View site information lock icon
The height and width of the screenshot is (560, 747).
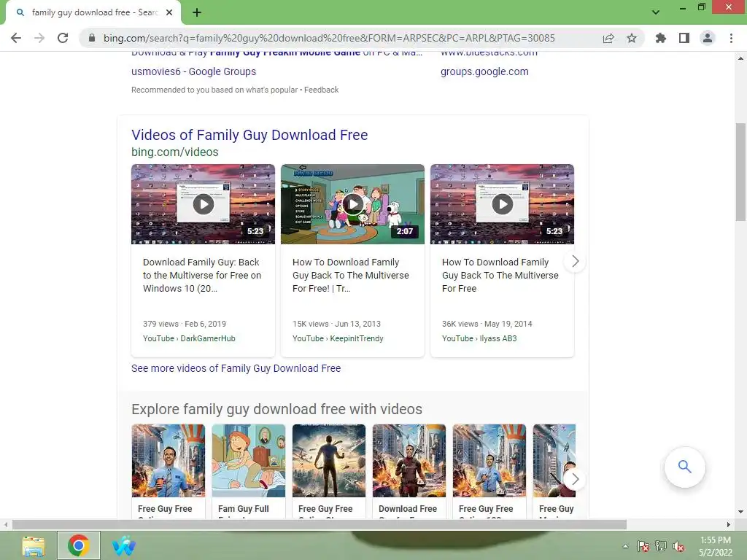point(92,38)
